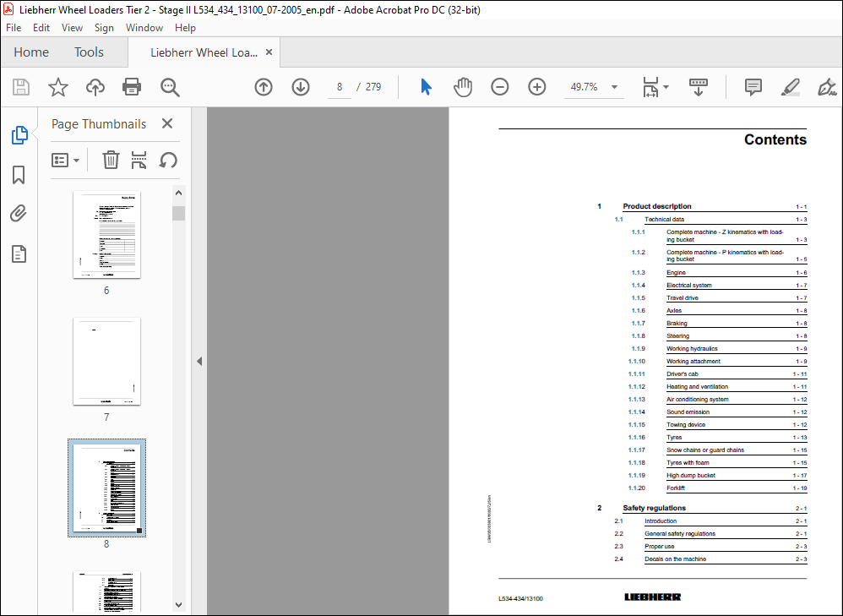This screenshot has width=843, height=616.
Task: Open the find text magnifier icon
Action: [170, 87]
